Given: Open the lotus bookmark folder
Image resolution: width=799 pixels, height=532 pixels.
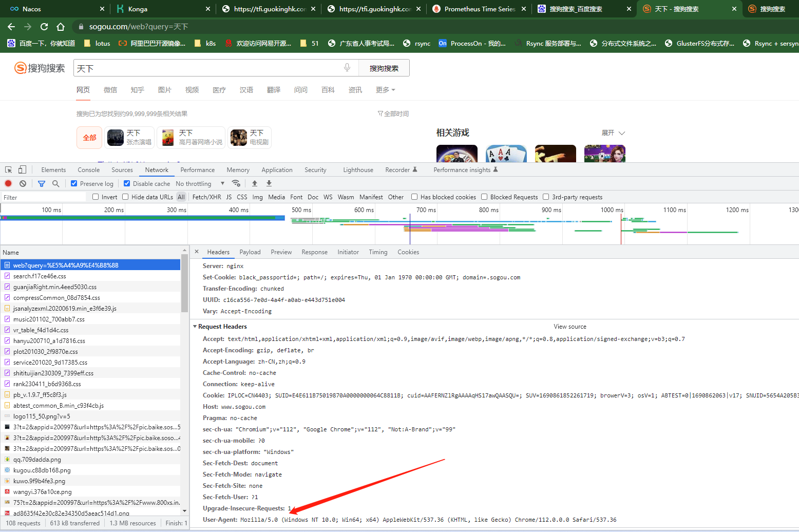Looking at the screenshot, I should 97,43.
